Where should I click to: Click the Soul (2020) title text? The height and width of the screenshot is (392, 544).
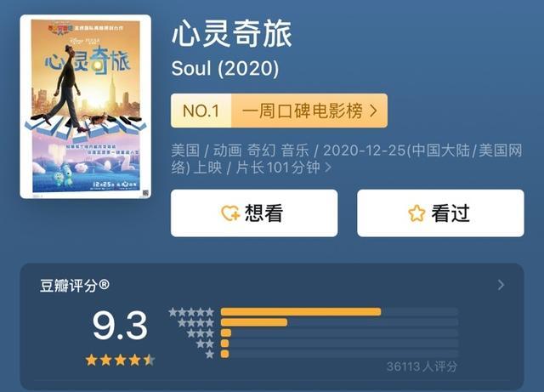pyautogui.click(x=224, y=68)
